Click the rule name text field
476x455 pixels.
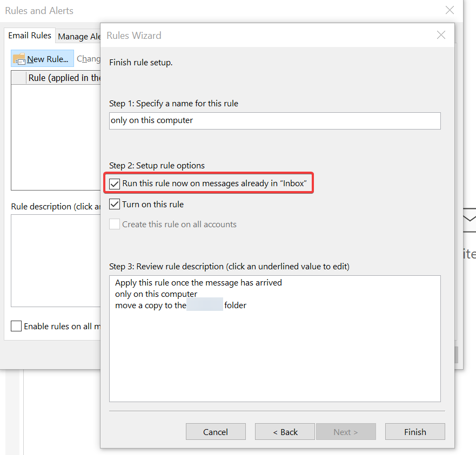pos(274,120)
